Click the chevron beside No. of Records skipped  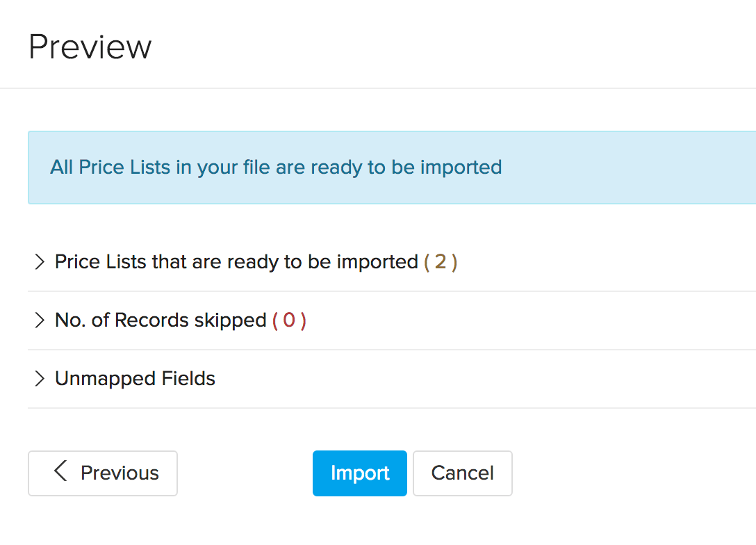(40, 320)
